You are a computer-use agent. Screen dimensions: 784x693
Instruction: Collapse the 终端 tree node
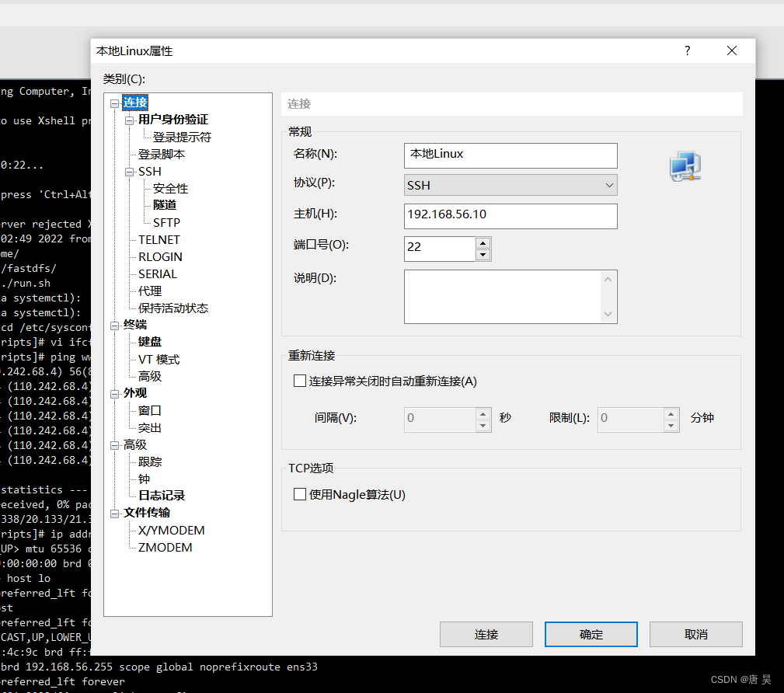coord(114,326)
